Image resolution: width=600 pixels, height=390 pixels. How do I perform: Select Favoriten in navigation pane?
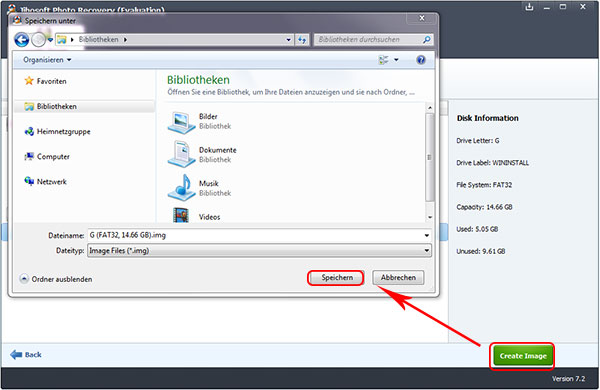tap(45, 81)
